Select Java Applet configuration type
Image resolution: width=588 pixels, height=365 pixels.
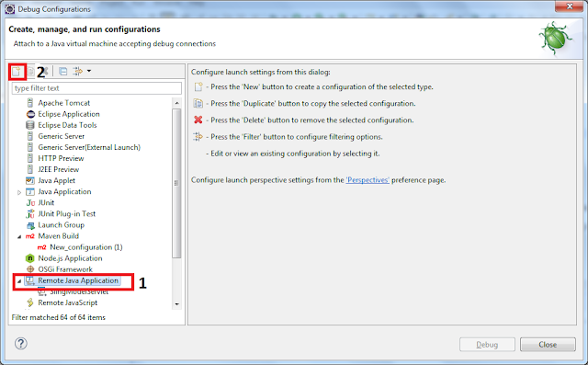[57, 180]
